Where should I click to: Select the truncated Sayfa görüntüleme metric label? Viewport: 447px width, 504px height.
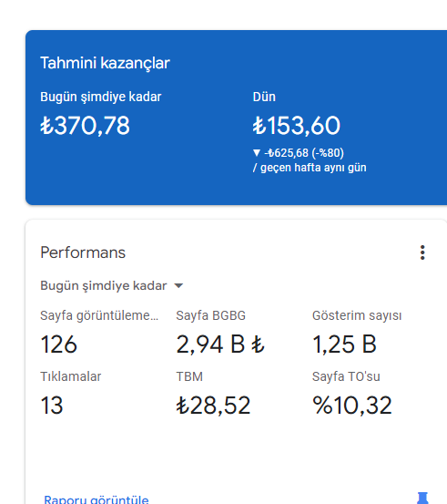click(x=99, y=315)
